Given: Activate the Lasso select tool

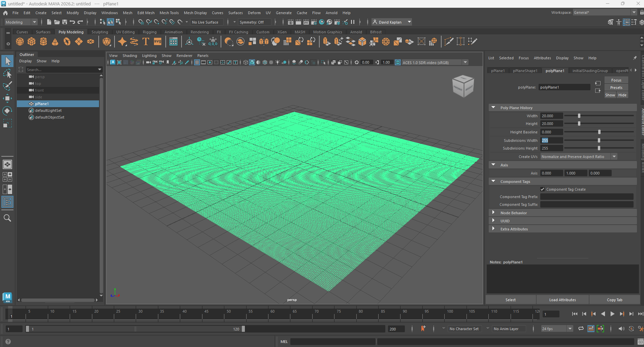Looking at the screenshot, I should [x=7, y=73].
